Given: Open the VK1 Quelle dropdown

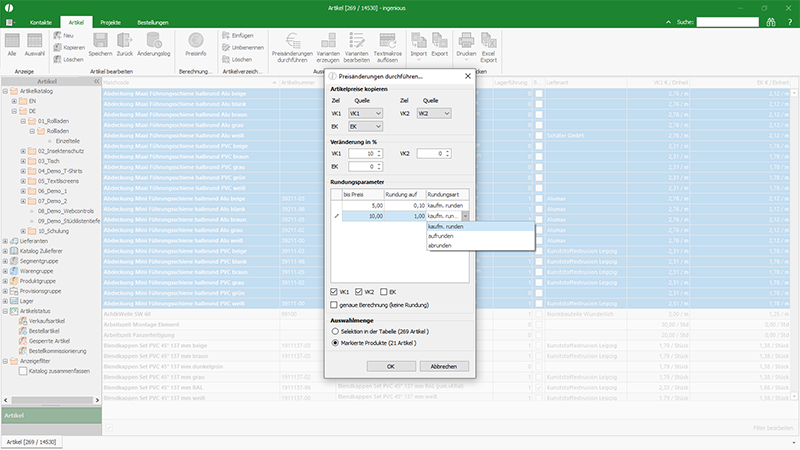Looking at the screenshot, I should click(365, 113).
